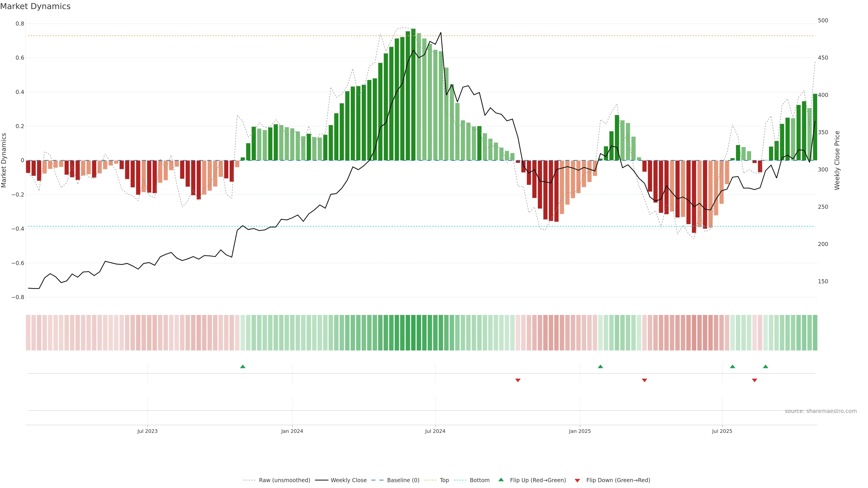The image size is (868, 488).
Task: Toggle the Top legend entry
Action: [x=444, y=480]
